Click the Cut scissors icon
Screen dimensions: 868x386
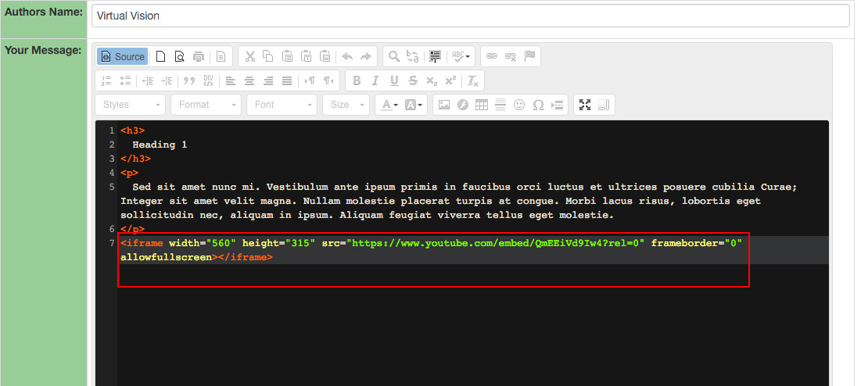pos(249,56)
